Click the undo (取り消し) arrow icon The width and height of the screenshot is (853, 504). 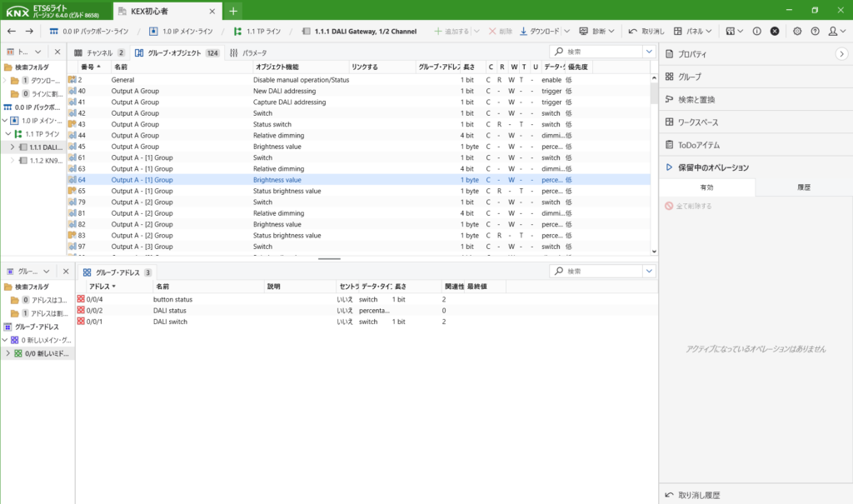pyautogui.click(x=633, y=31)
